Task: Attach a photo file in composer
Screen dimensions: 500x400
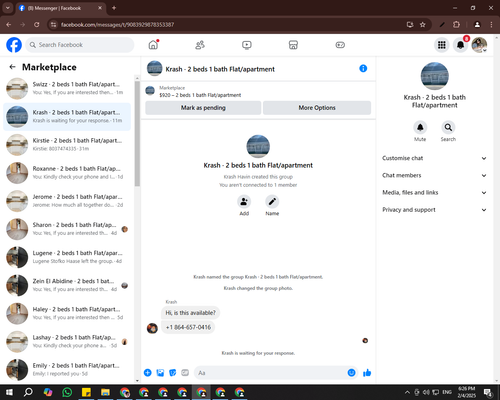Action: 160,373
